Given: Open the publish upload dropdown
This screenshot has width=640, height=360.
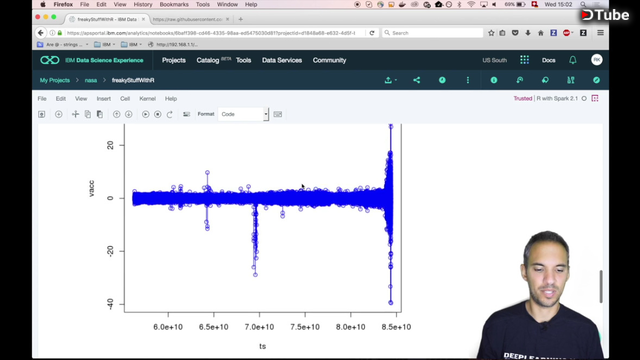Looking at the screenshot, I should (390, 80).
